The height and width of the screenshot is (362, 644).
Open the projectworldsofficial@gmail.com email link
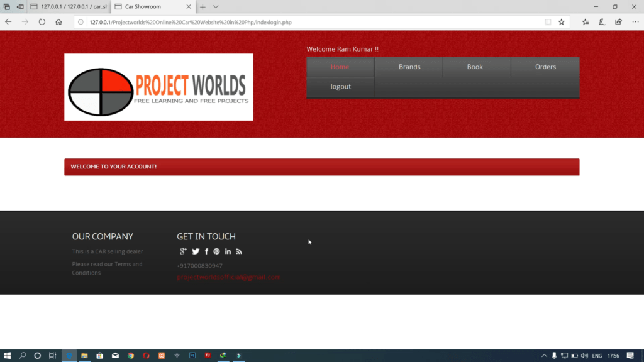(228, 277)
